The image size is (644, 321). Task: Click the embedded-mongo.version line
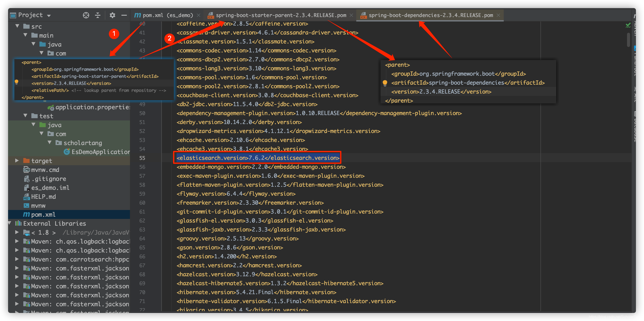261,167
